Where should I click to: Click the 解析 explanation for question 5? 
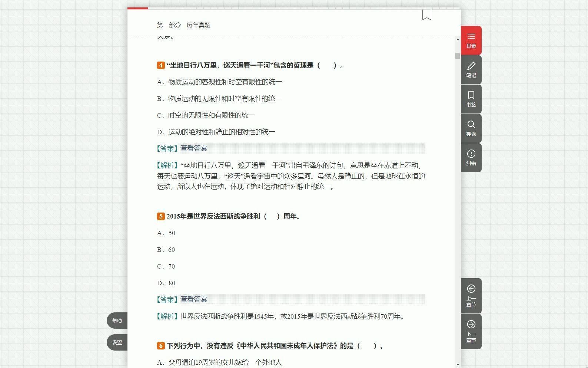281,316
